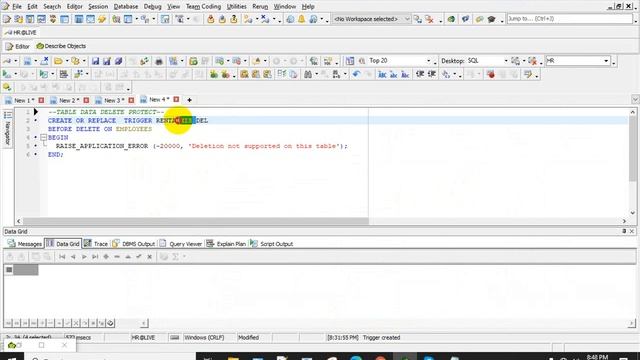640x360 pixels.
Task: Click the Modified status bar entry
Action: [248, 338]
